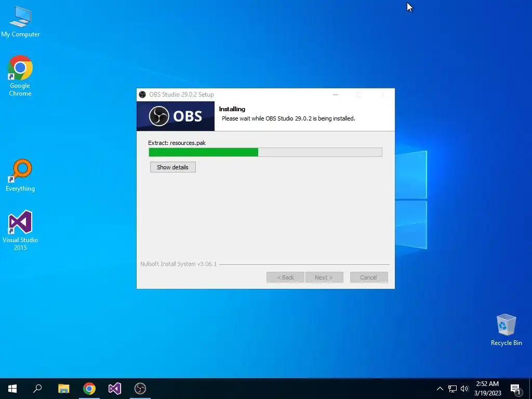Click the greyed-out Next button

tap(324, 277)
